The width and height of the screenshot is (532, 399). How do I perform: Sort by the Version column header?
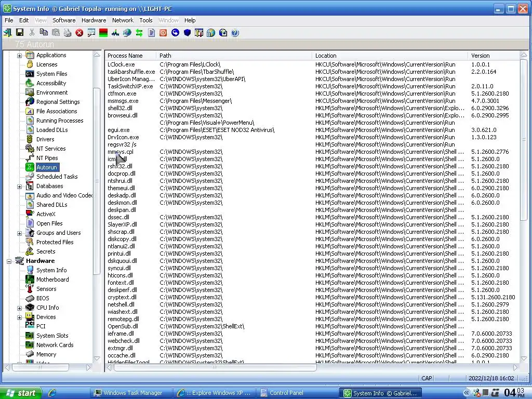point(494,56)
